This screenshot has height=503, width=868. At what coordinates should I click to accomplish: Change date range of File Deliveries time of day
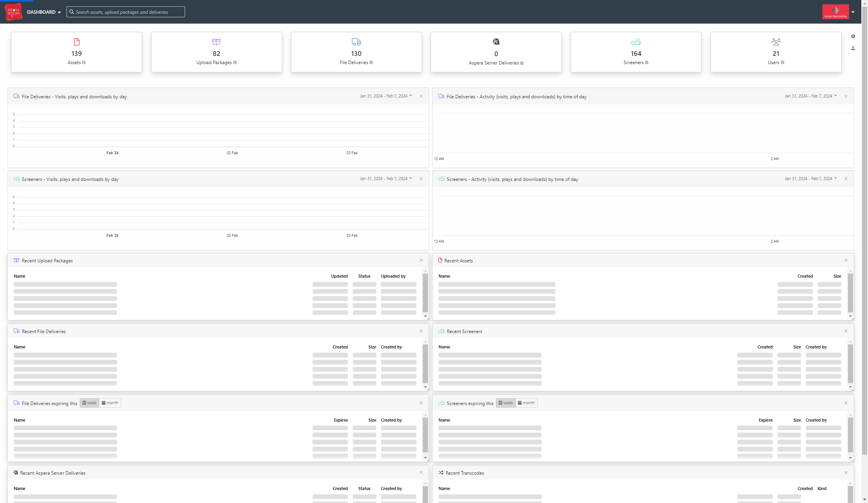(x=811, y=96)
